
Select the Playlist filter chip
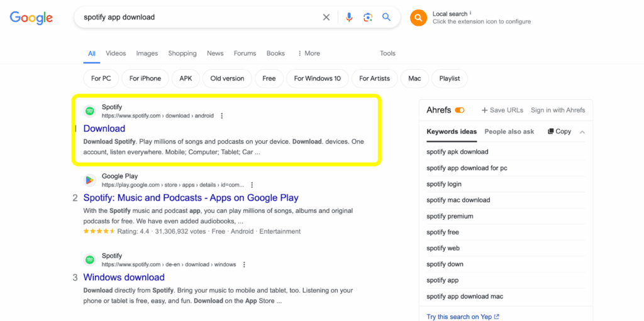(450, 79)
